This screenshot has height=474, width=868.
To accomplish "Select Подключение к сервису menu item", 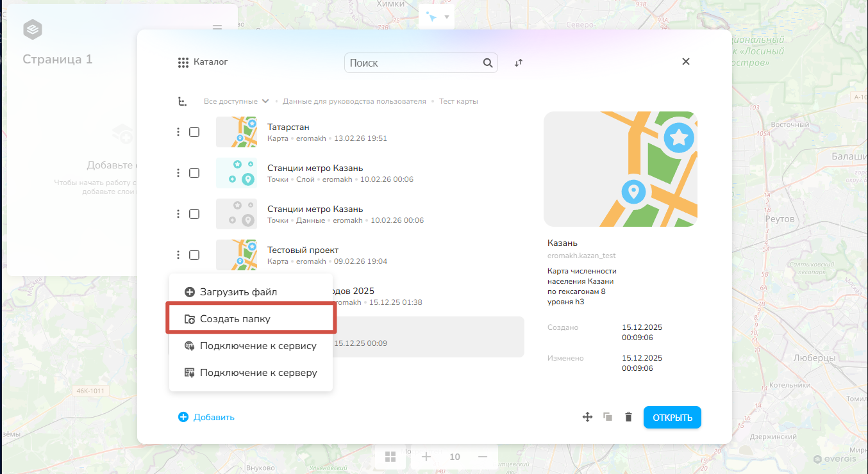I will 251,346.
